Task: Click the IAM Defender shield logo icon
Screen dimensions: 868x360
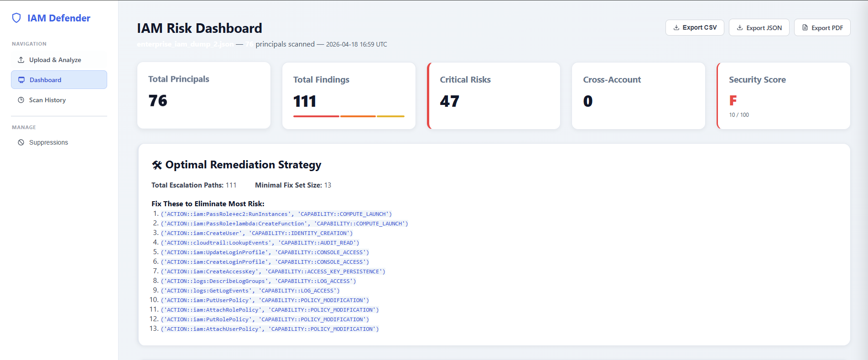Action: [16, 18]
